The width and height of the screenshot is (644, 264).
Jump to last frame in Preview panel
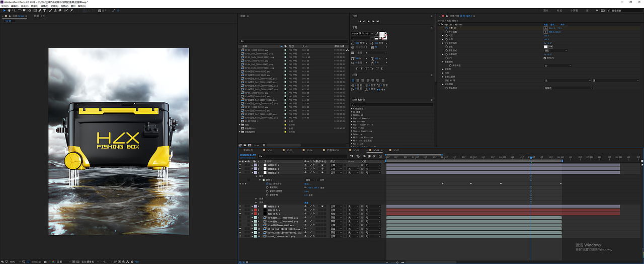[x=377, y=21]
